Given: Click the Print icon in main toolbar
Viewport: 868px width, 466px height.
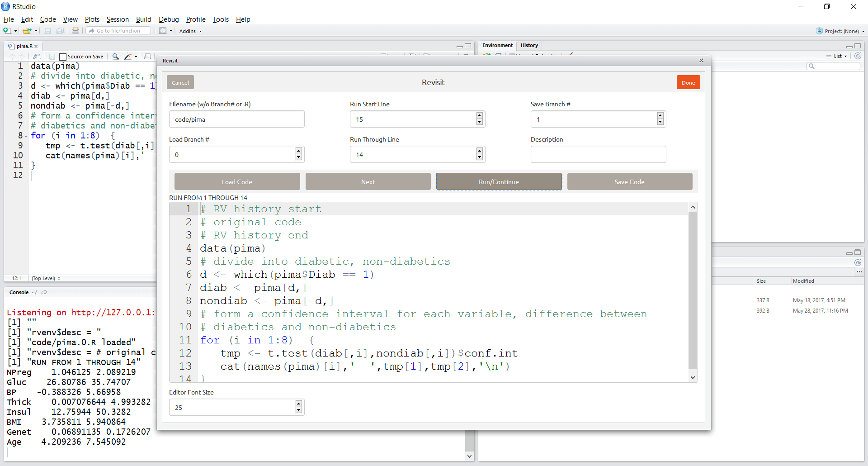Looking at the screenshot, I should point(75,31).
